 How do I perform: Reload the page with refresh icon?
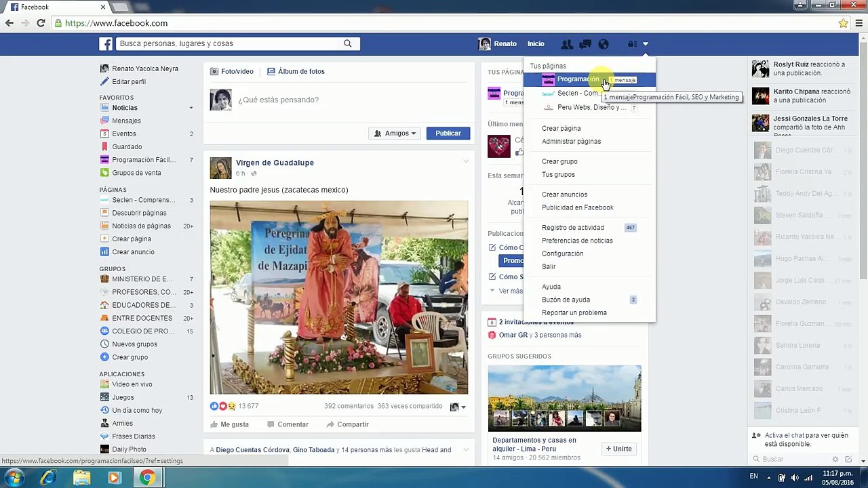[41, 23]
